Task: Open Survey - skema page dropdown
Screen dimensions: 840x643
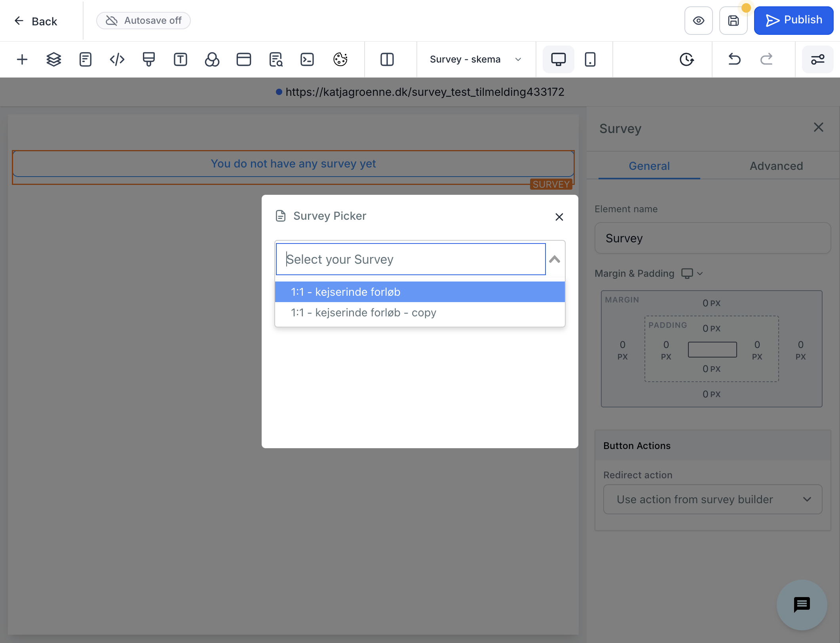Action: (x=476, y=59)
